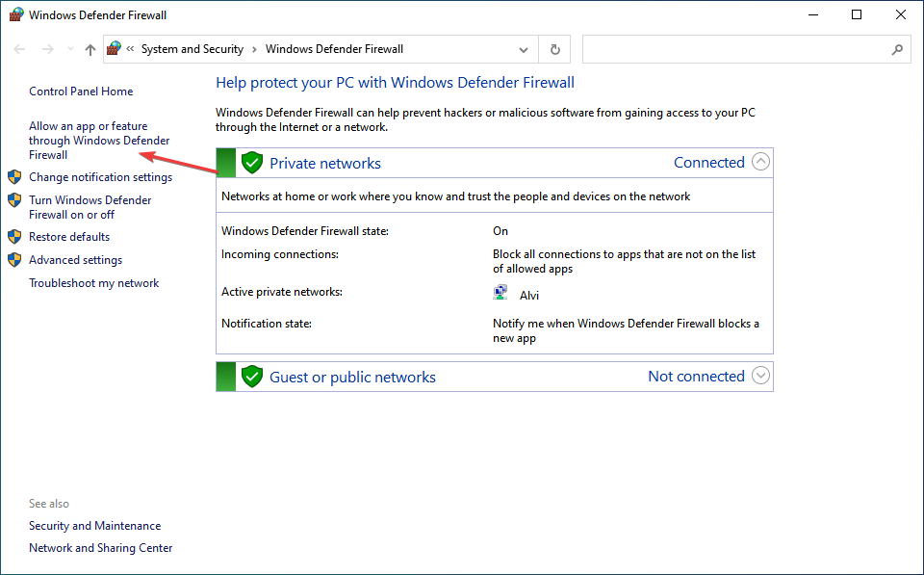Image resolution: width=924 pixels, height=575 pixels.
Task: Collapse the Private networks section
Action: point(760,162)
